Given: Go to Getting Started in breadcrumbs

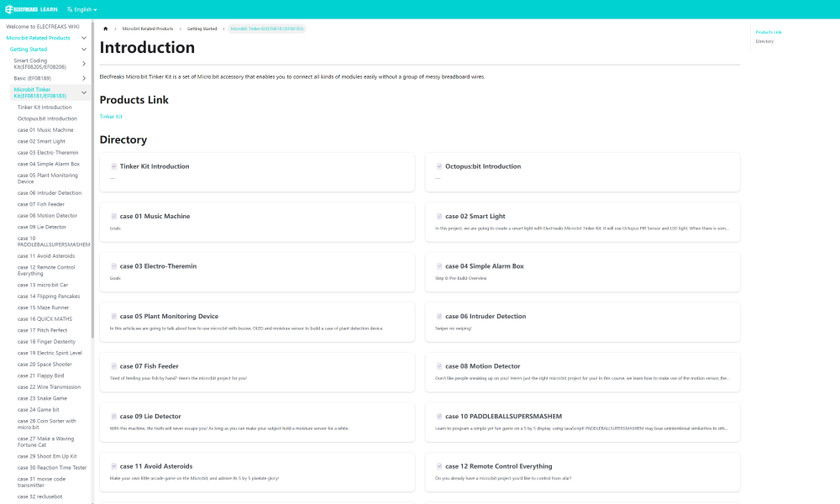Looking at the screenshot, I should tap(202, 29).
